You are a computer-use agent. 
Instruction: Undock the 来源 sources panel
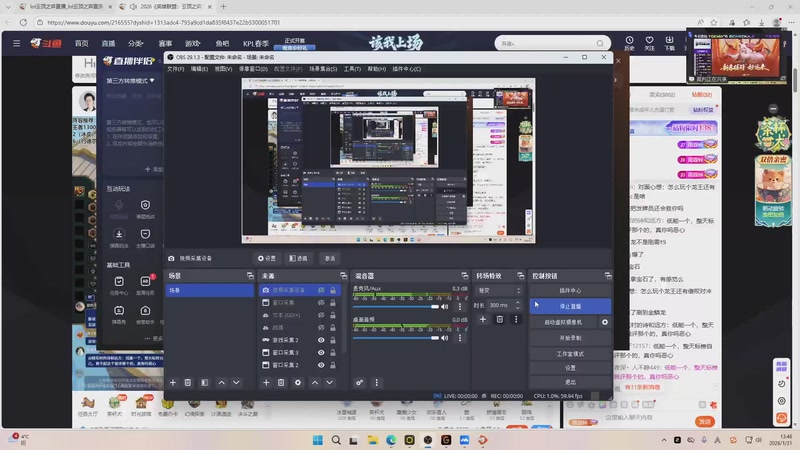(x=343, y=276)
